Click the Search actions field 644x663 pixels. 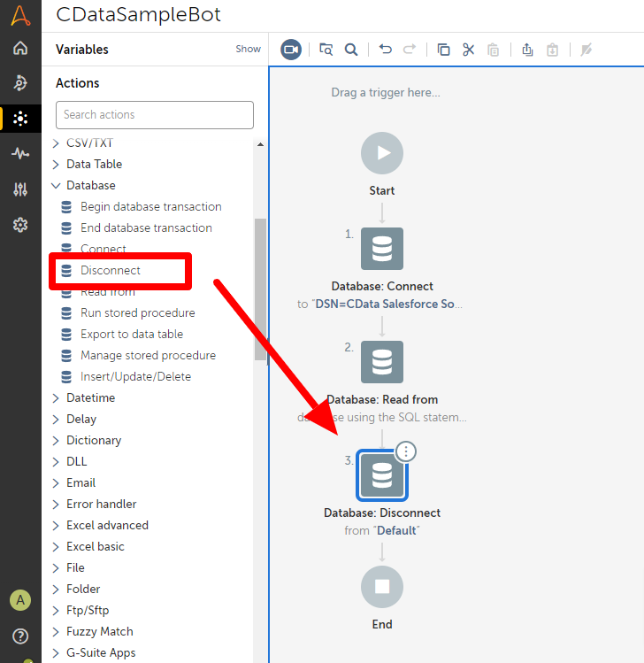pos(155,115)
